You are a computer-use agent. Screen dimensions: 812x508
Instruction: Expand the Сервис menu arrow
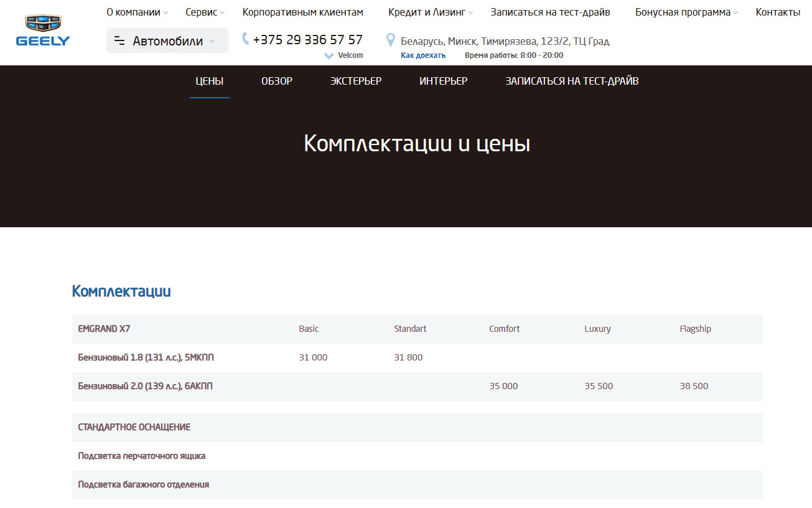click(222, 13)
